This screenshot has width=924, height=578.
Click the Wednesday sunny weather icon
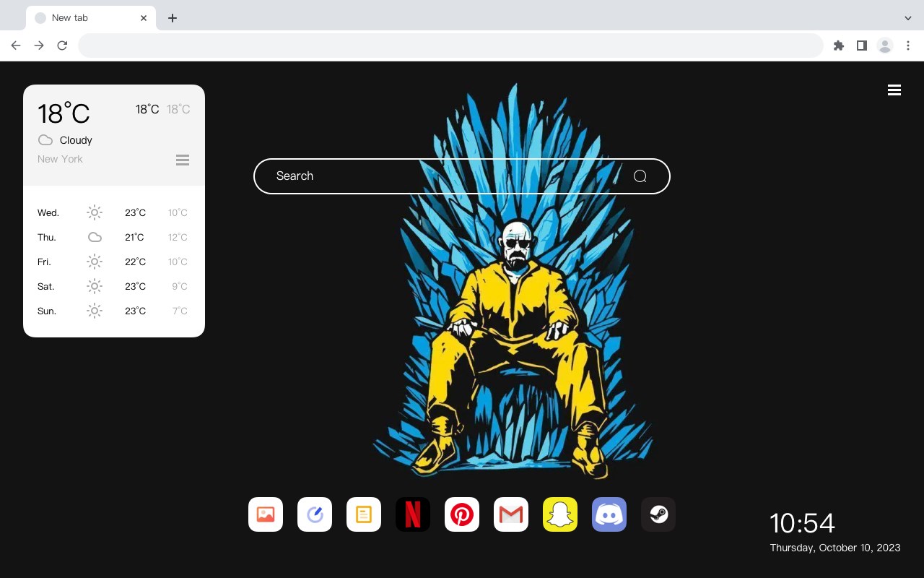tap(95, 212)
